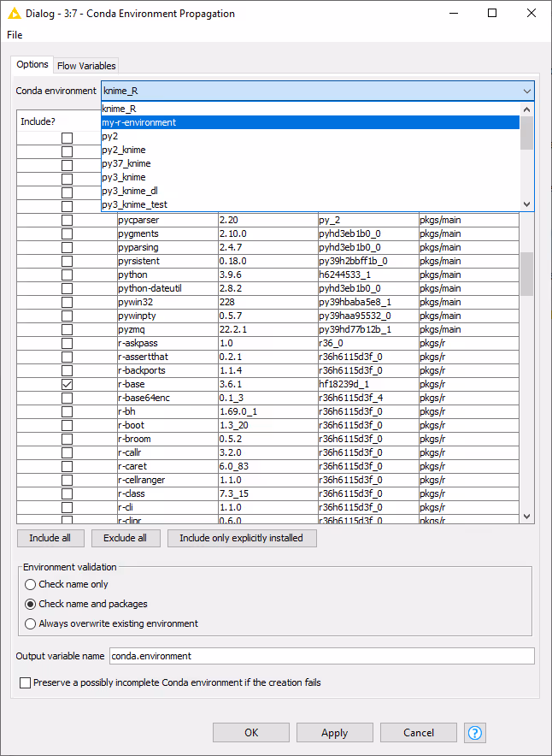This screenshot has width=552, height=756.
Task: Collapse the Conda environment dropdown arrow
Action: [x=526, y=91]
